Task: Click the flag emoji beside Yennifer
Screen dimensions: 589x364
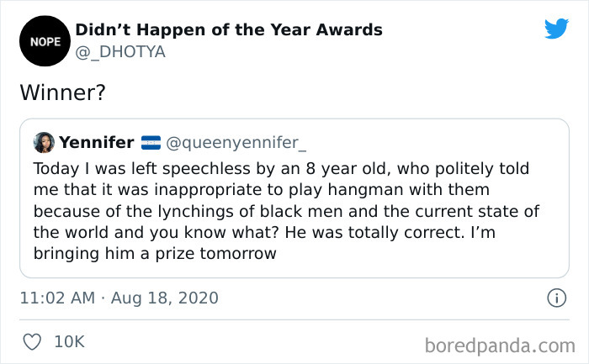Action: (151, 143)
